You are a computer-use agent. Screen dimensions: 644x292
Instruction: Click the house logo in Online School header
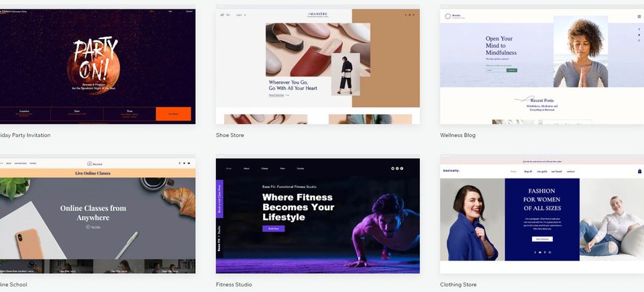[89, 163]
